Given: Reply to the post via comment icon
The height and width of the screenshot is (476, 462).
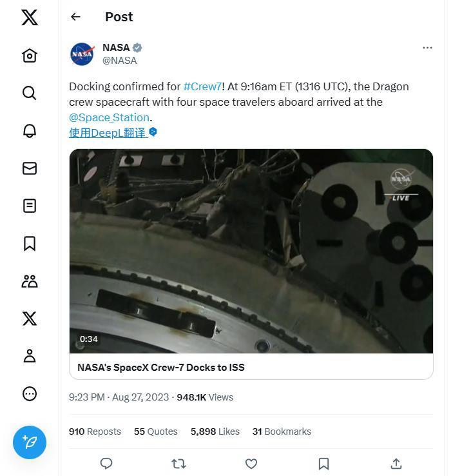Looking at the screenshot, I should (x=106, y=463).
